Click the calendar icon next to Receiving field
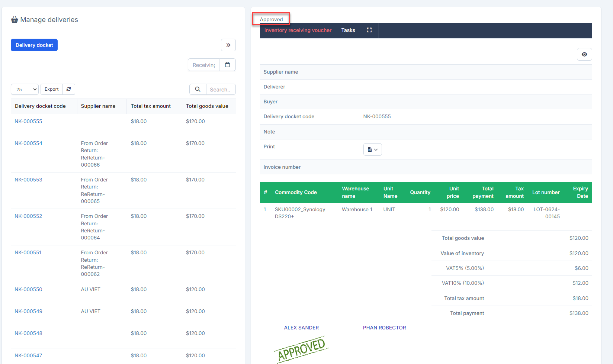Viewport: 613px width, 364px height. tap(228, 65)
